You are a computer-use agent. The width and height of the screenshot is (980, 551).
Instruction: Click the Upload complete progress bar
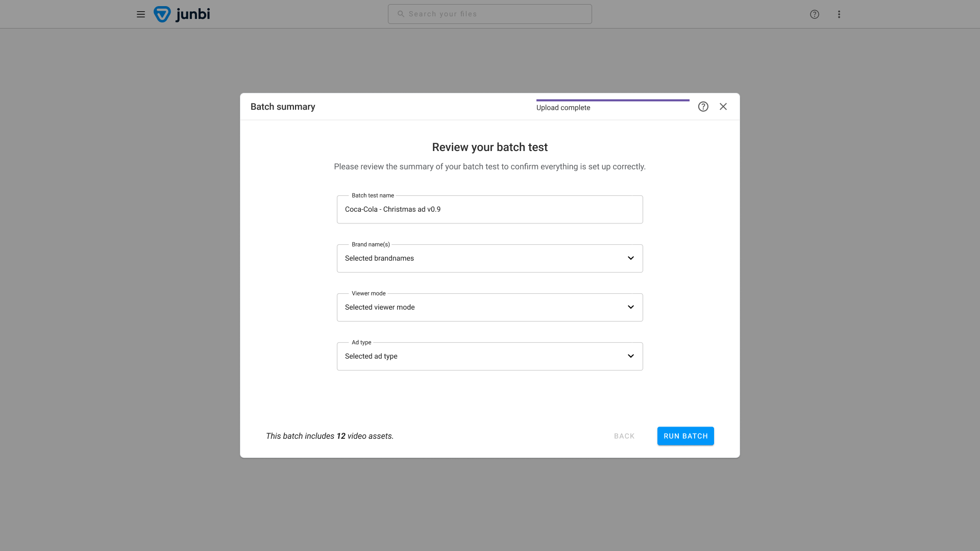[x=612, y=101]
